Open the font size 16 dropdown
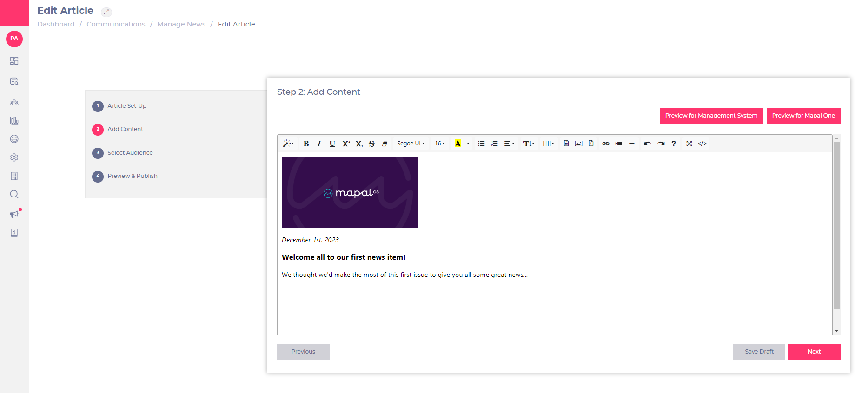This screenshot has width=868, height=393. coord(440,144)
